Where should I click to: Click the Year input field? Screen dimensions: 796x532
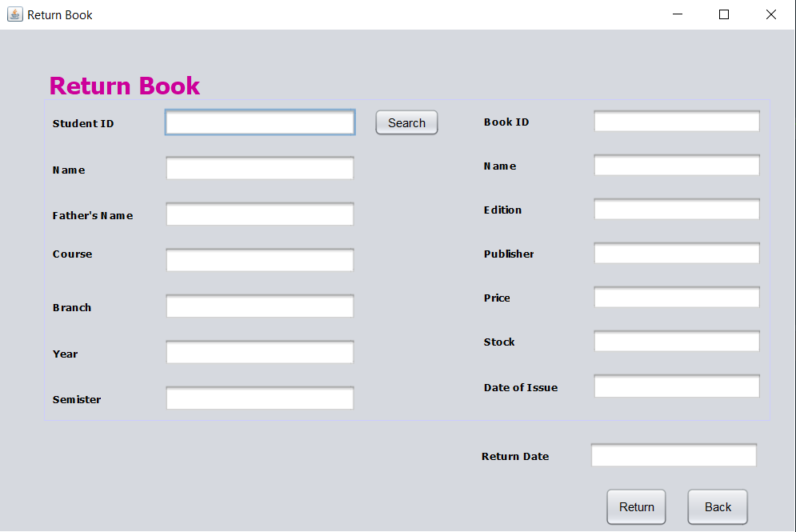pyautogui.click(x=260, y=353)
